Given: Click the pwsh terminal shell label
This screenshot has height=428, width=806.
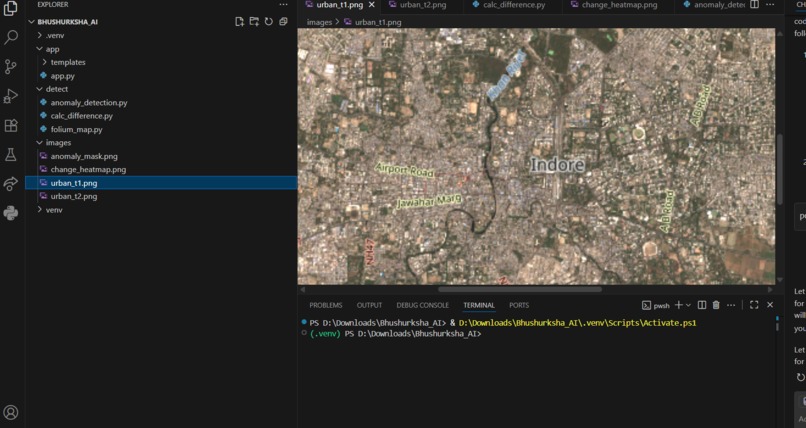Looking at the screenshot, I should pos(656,305).
